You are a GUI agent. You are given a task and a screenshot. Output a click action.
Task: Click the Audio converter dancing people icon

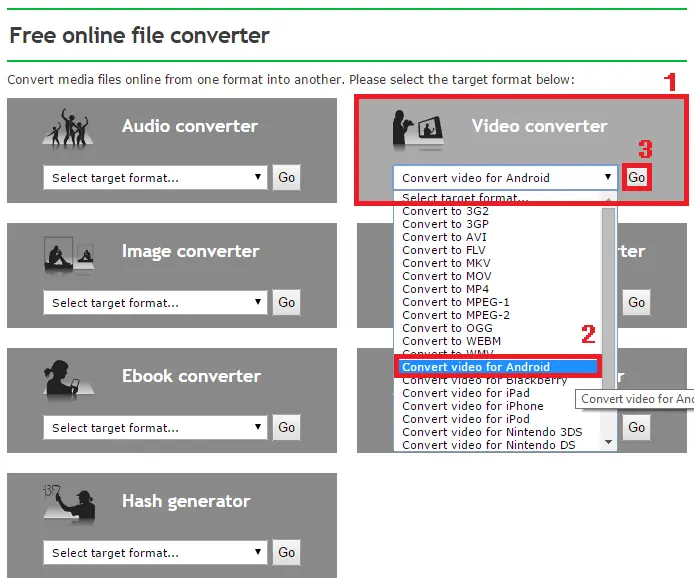pos(68,128)
